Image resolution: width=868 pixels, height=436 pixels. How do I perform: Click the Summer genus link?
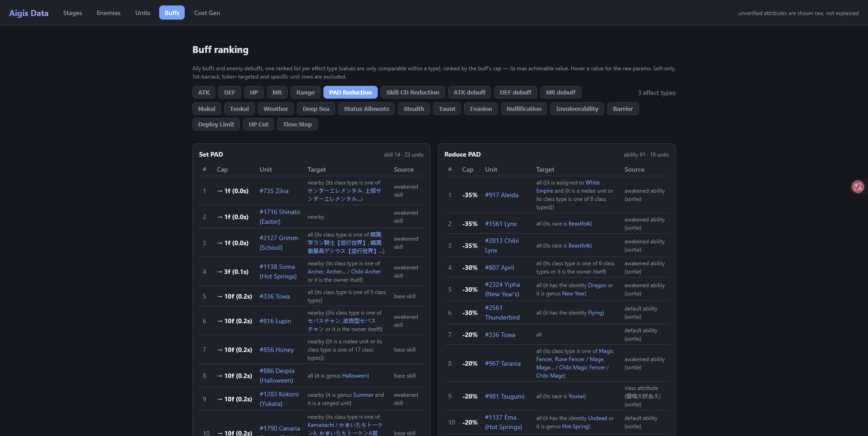pyautogui.click(x=363, y=395)
